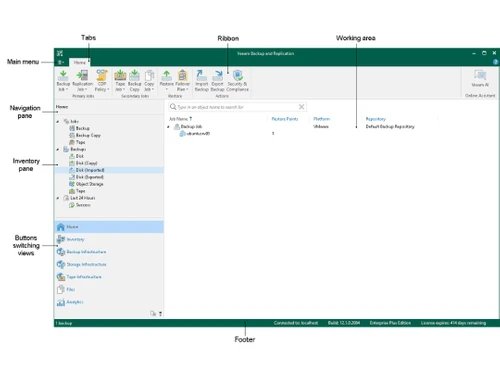Viewport: 500px width, 375px height.
Task: Open the Veeam AI Online Assistant
Action: click(480, 79)
